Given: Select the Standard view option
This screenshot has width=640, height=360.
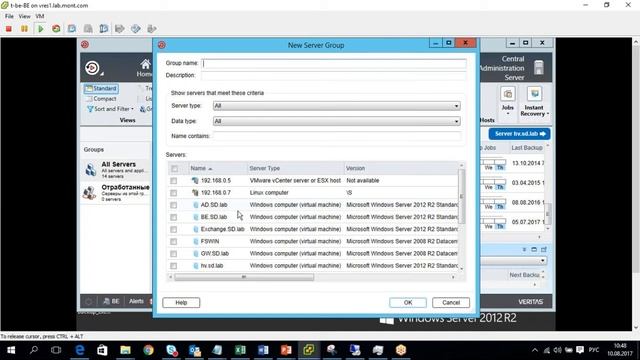Looking at the screenshot, I should (x=101, y=89).
